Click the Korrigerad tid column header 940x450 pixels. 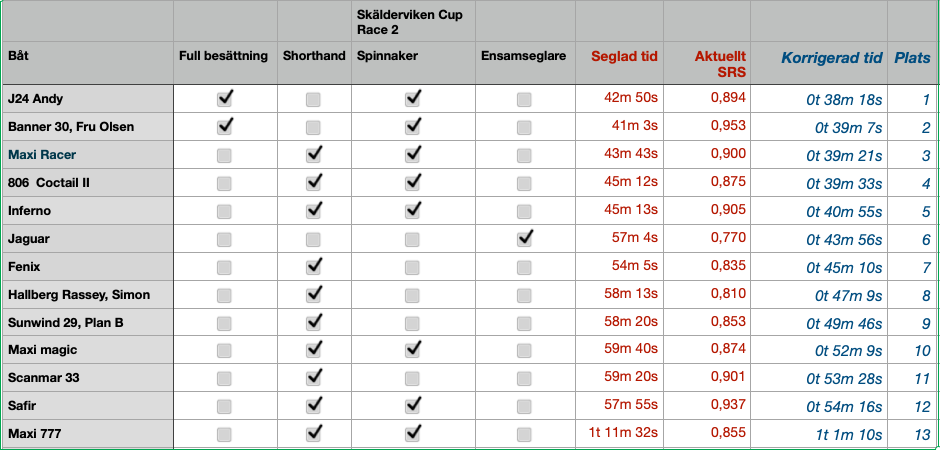pos(831,57)
